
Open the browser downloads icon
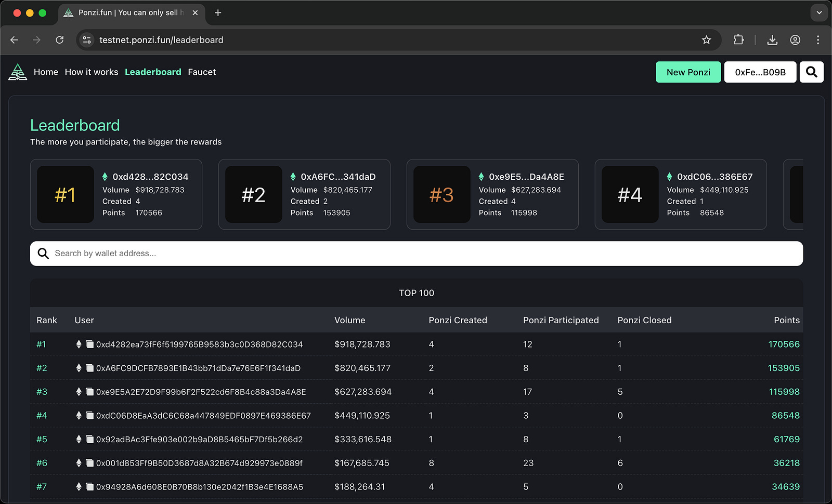click(x=772, y=40)
